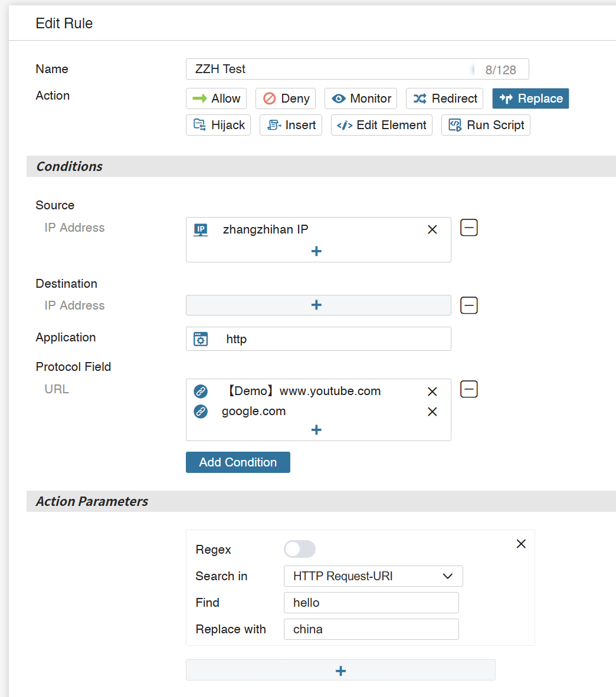
Task: Open the Search in dropdown
Action: click(373, 576)
